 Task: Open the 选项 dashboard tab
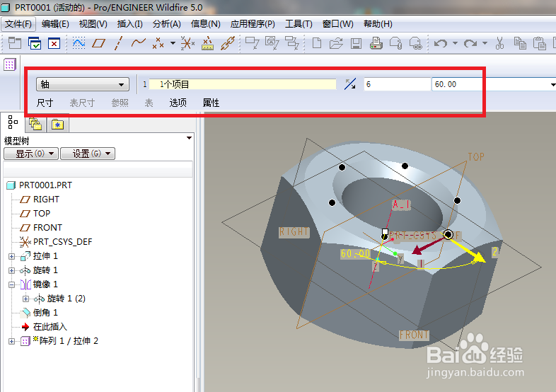pyautogui.click(x=178, y=103)
